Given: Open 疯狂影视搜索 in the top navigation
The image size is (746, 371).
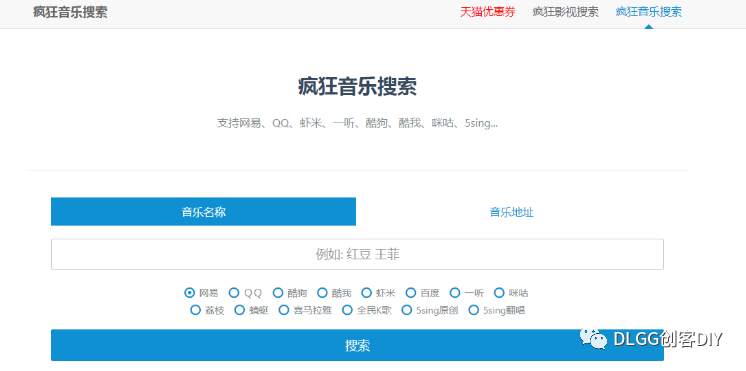Looking at the screenshot, I should tap(565, 12).
